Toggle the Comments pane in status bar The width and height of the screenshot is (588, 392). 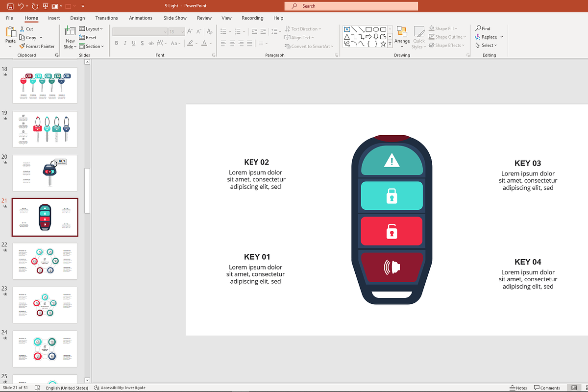(546, 388)
